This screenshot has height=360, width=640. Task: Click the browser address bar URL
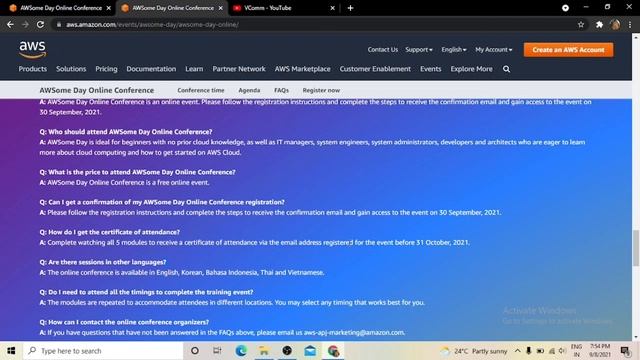click(x=153, y=24)
